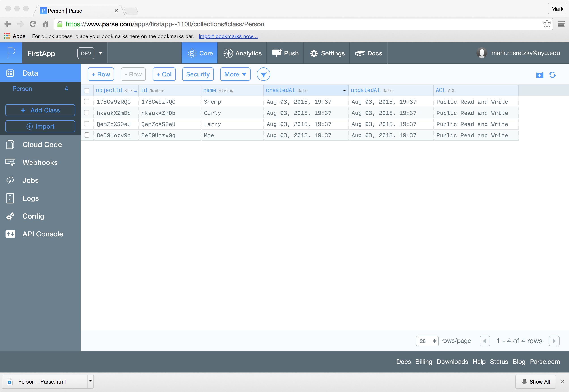Open API Console in the sidebar

pyautogui.click(x=40, y=234)
